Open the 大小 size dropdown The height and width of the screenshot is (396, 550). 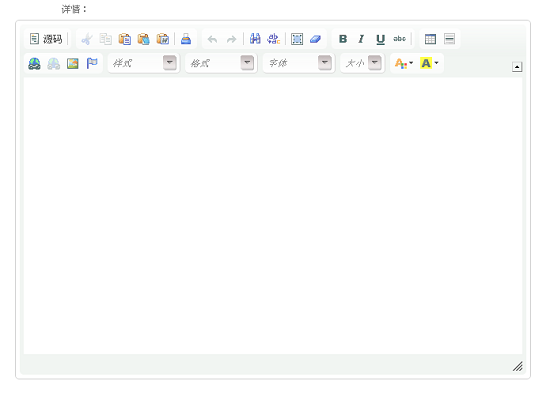click(x=362, y=63)
